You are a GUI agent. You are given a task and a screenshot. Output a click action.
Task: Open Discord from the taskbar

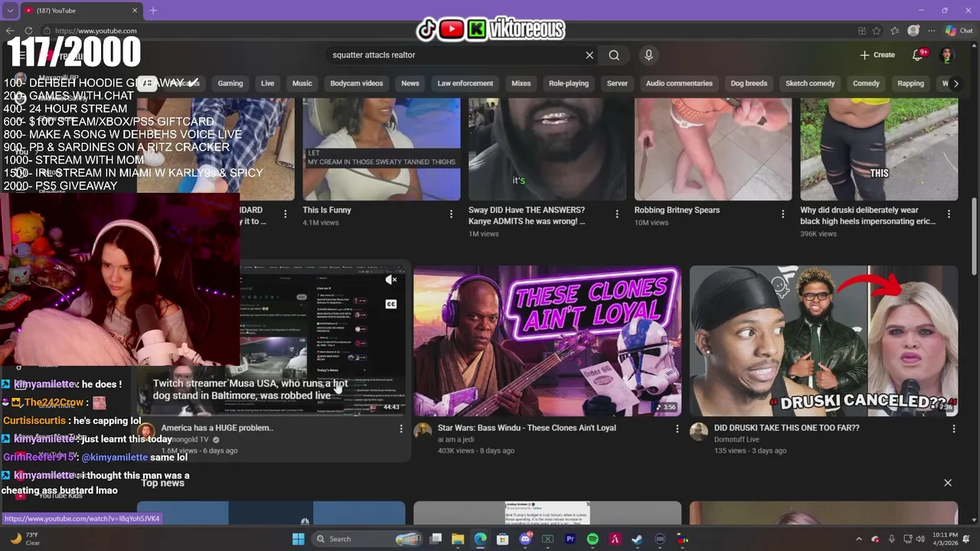(525, 539)
